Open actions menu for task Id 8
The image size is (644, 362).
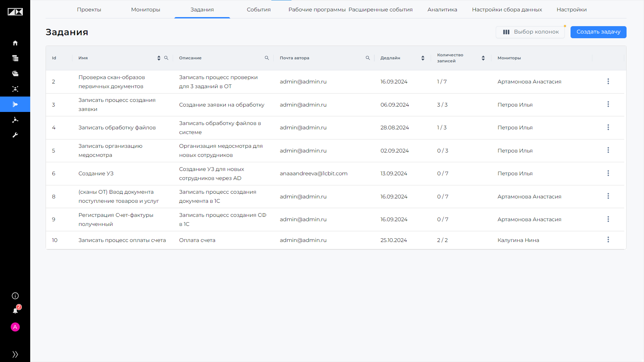[x=608, y=196]
